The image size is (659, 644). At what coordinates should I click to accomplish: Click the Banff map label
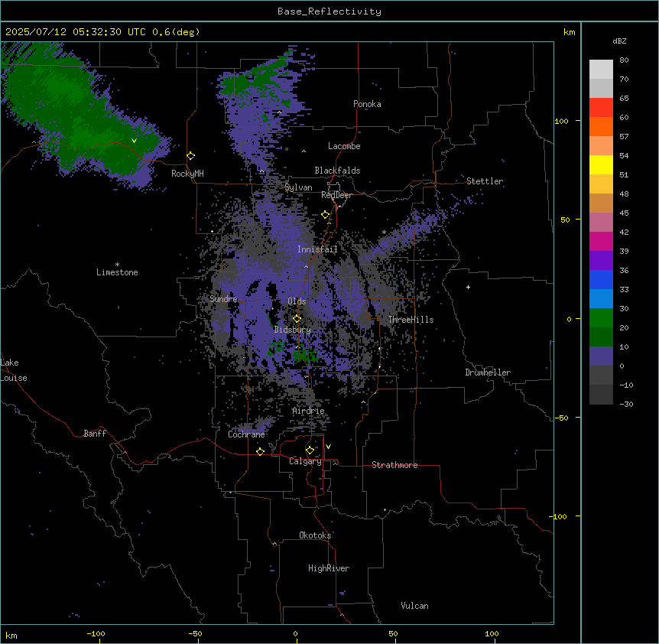pyautogui.click(x=95, y=434)
